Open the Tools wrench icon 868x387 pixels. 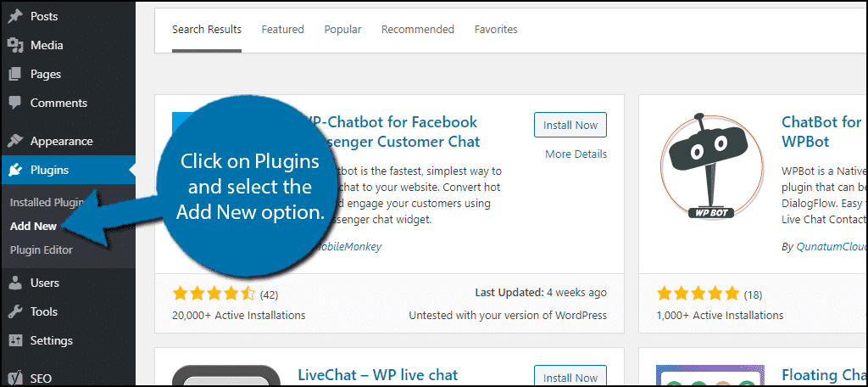click(x=15, y=311)
